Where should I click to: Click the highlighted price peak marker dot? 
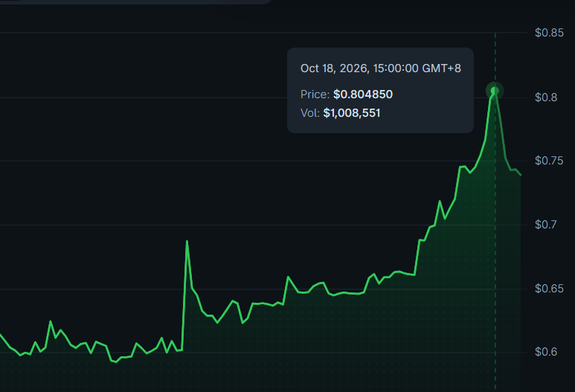[x=495, y=91]
